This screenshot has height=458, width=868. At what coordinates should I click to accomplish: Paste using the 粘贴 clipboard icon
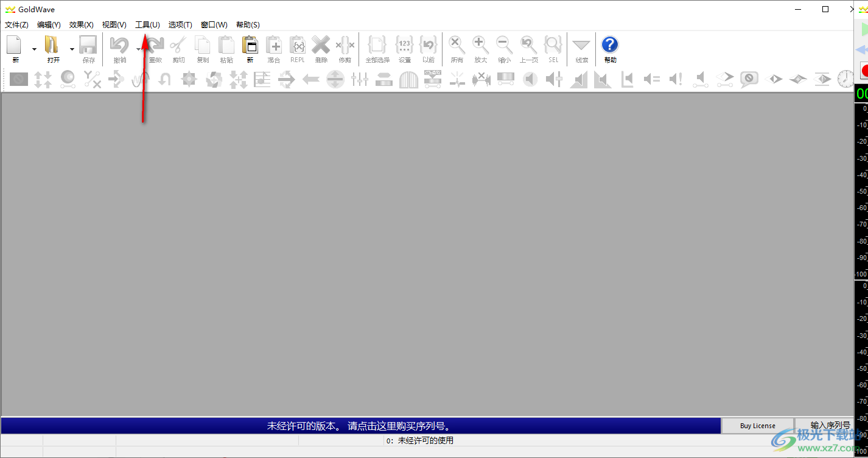click(226, 49)
